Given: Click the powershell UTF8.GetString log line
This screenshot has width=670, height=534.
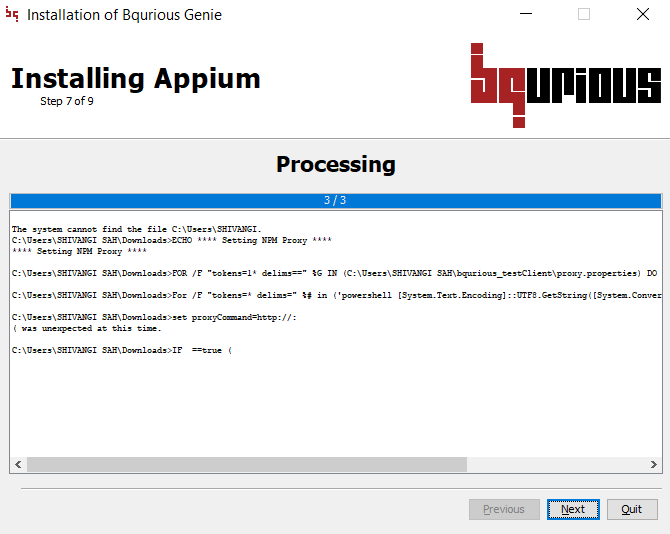Looking at the screenshot, I should point(336,296).
